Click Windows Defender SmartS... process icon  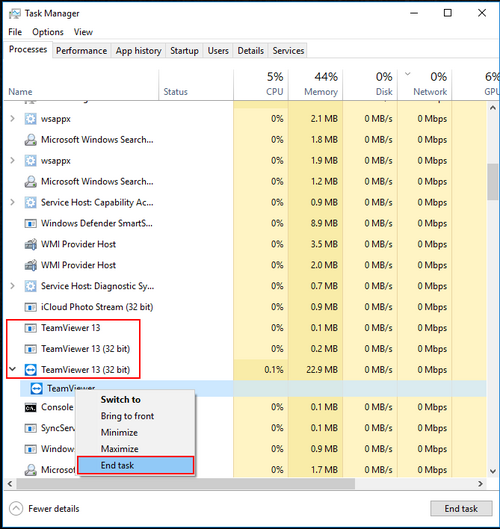[x=30, y=223]
